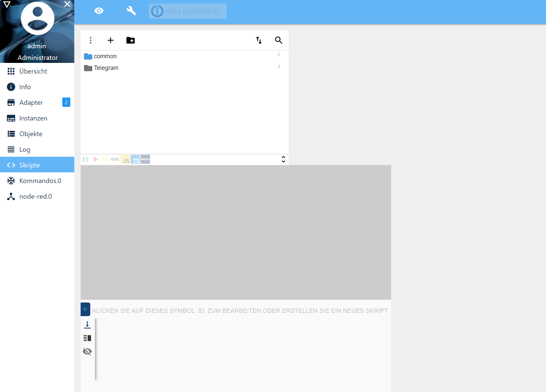Click the add new script plus icon
The width and height of the screenshot is (546, 392).
coord(111,40)
